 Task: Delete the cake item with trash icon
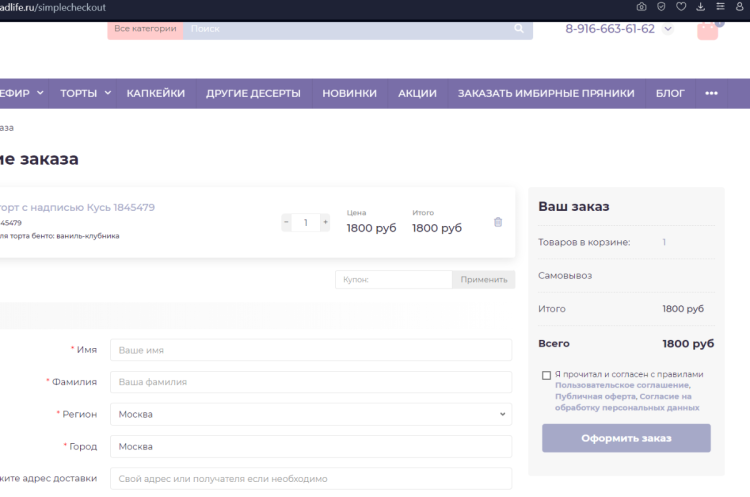[498, 222]
